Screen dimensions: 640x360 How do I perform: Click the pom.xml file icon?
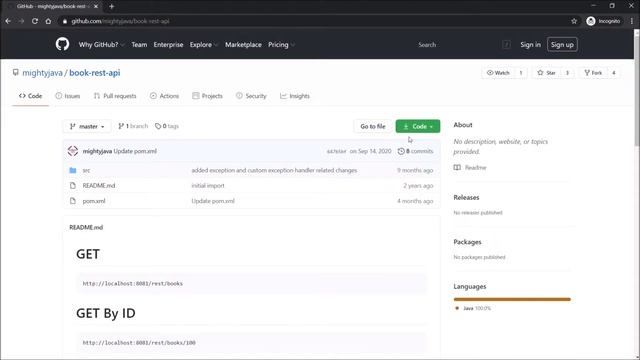tap(73, 201)
